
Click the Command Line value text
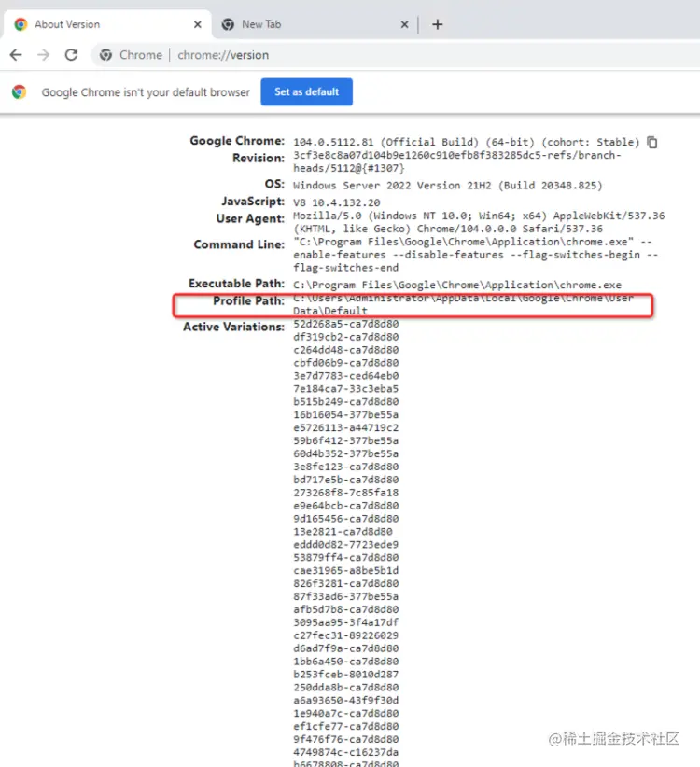475,255
